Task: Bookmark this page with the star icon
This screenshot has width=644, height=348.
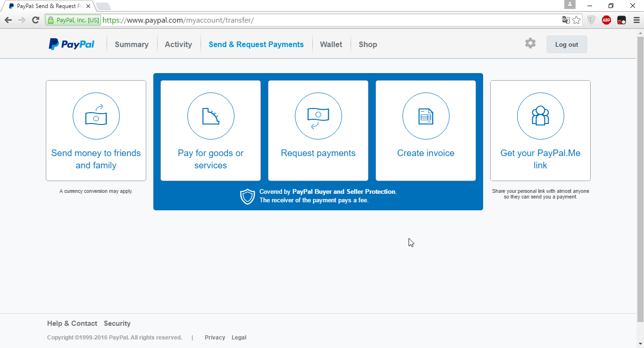Action: [577, 21]
